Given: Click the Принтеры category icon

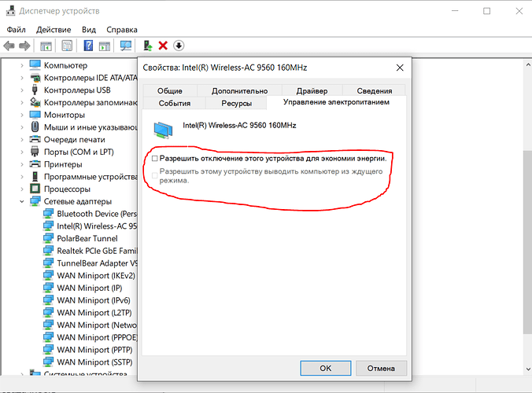Looking at the screenshot, I should click(x=35, y=164).
